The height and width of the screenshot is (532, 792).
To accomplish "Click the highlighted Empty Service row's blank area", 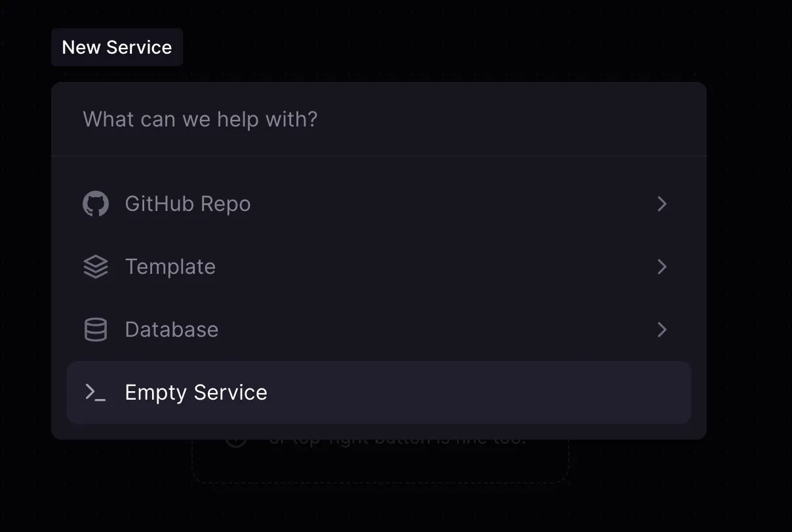I will point(459,392).
